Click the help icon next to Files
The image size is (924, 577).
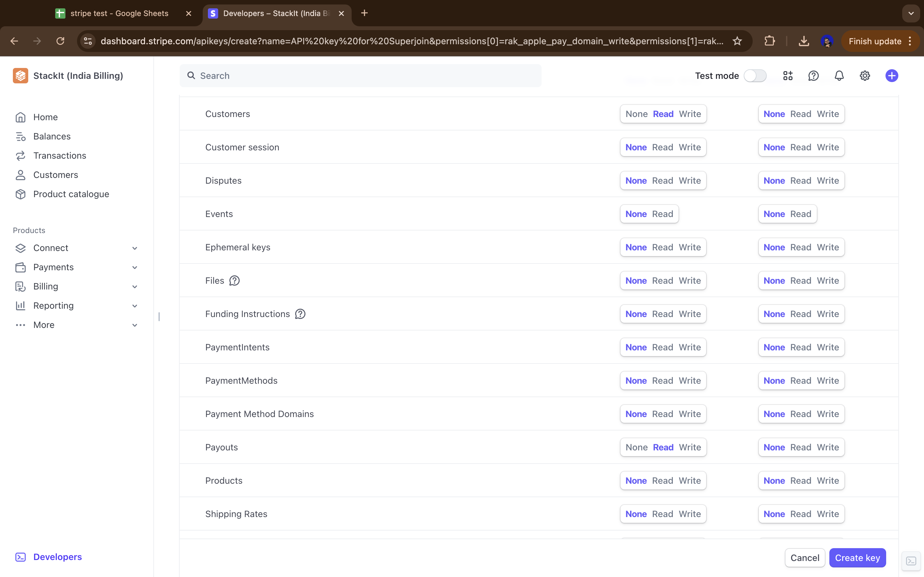pyautogui.click(x=234, y=280)
